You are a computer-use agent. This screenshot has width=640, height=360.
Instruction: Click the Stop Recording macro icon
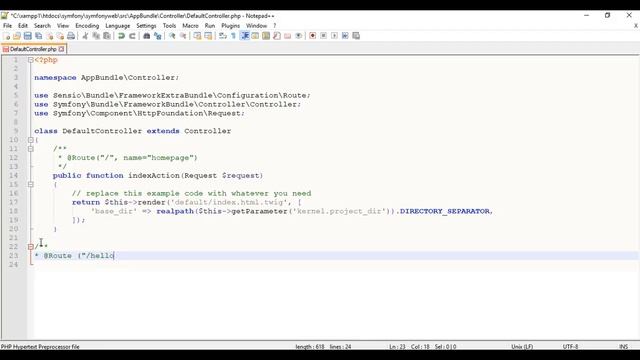pos(323,36)
